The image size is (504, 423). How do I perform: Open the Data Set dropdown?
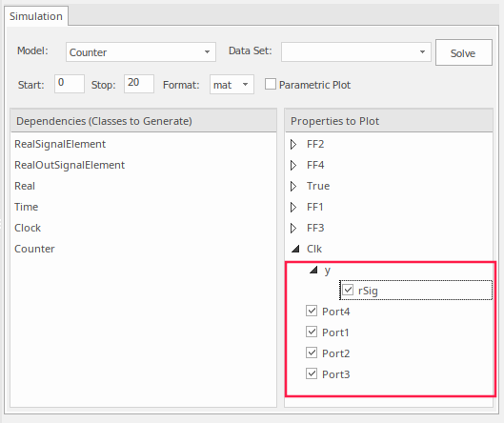pyautogui.click(x=355, y=51)
